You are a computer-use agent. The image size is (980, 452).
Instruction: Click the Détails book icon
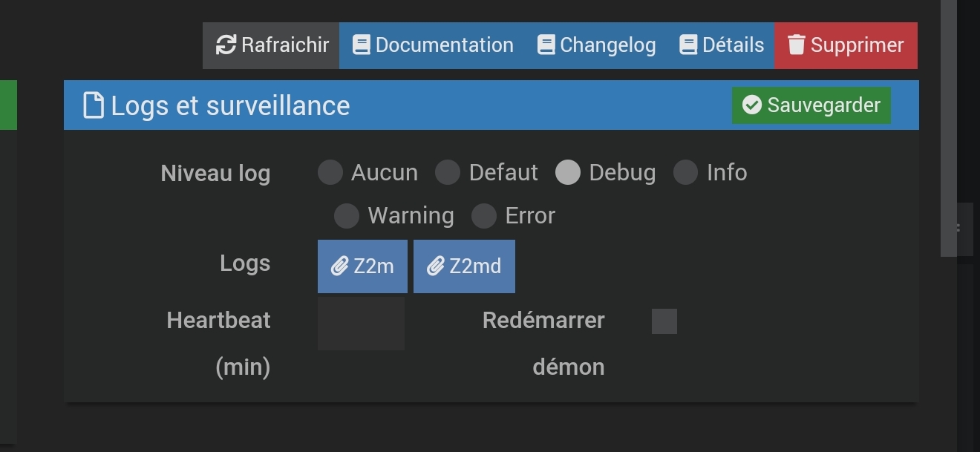[688, 45]
